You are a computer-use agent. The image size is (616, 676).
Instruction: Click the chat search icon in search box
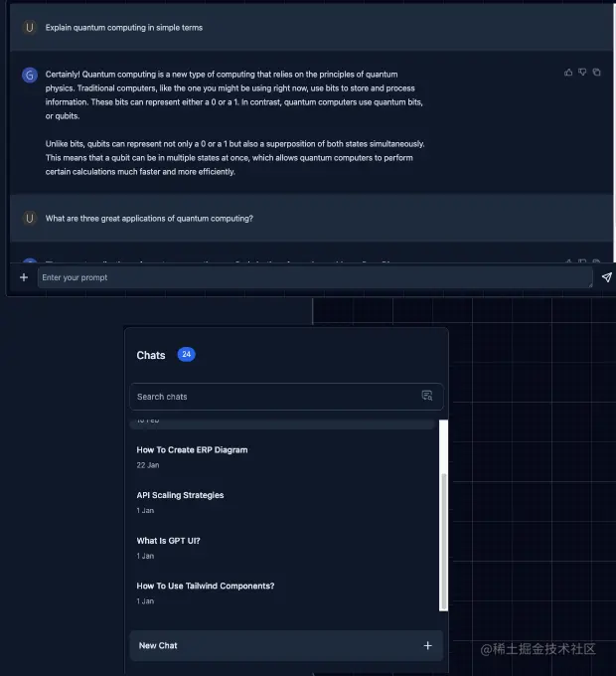pyautogui.click(x=427, y=396)
